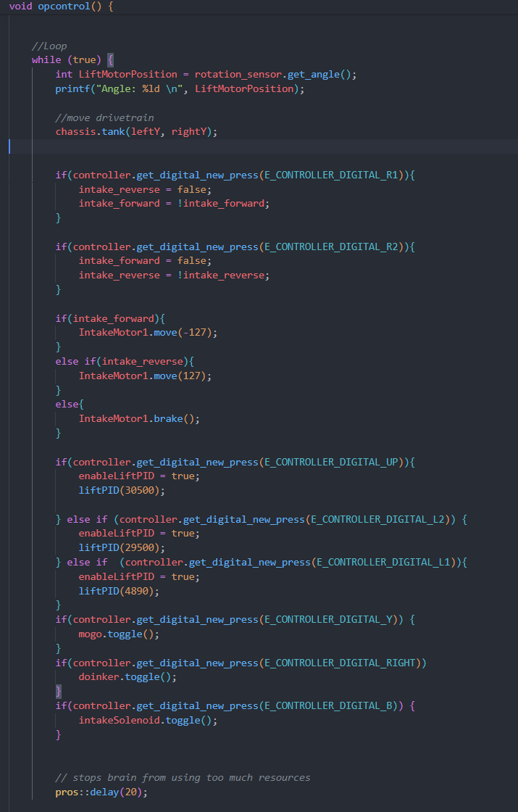Viewport: 518px width, 812px height.
Task: Click the leftY argument
Action: [145, 131]
